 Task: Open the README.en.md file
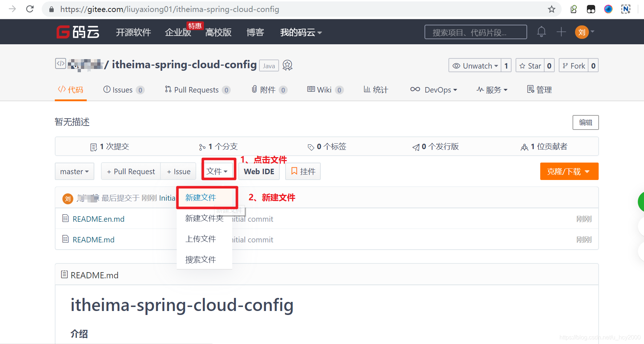[x=99, y=219]
